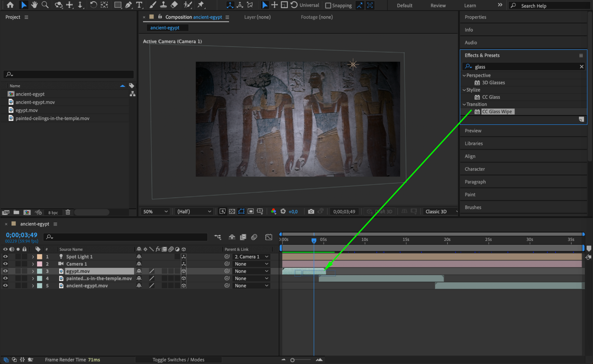Toggle visibility of Spot Light 1 layer

5,257
